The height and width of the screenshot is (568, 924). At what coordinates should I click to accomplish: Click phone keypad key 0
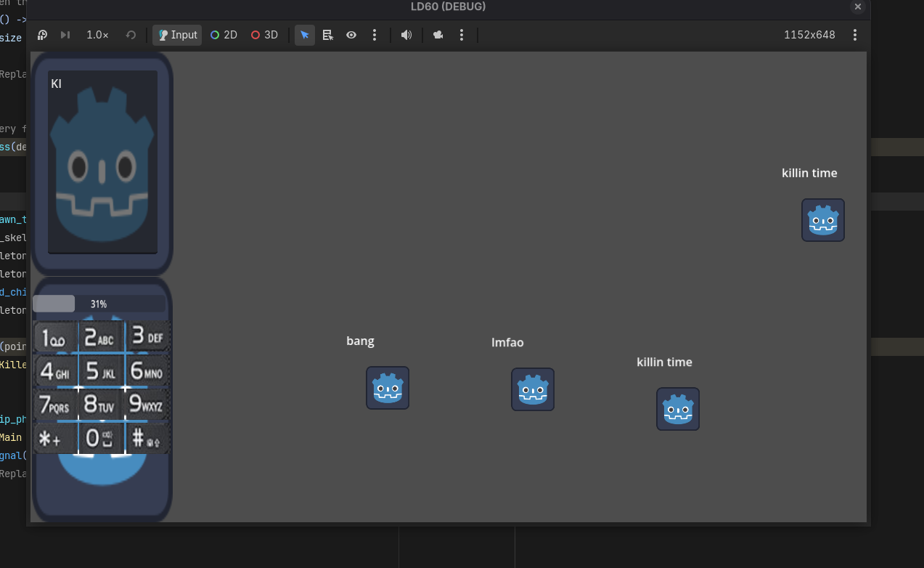click(x=101, y=438)
